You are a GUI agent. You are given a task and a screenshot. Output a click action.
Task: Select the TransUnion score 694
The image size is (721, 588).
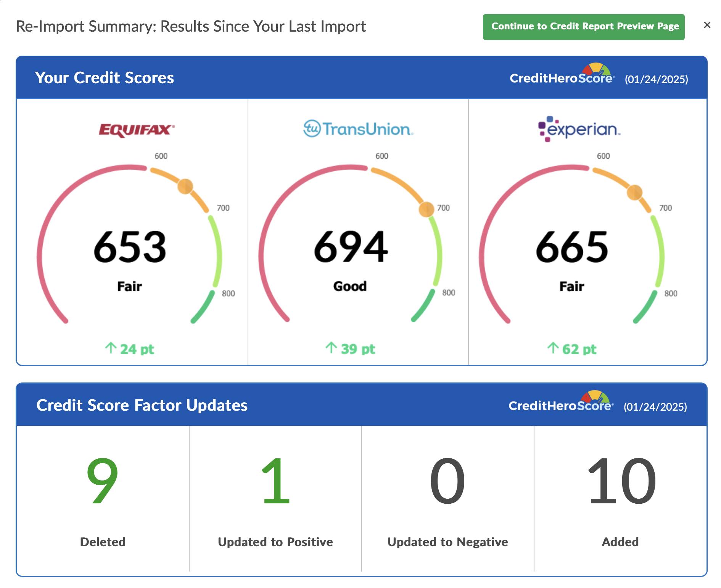[x=351, y=247]
